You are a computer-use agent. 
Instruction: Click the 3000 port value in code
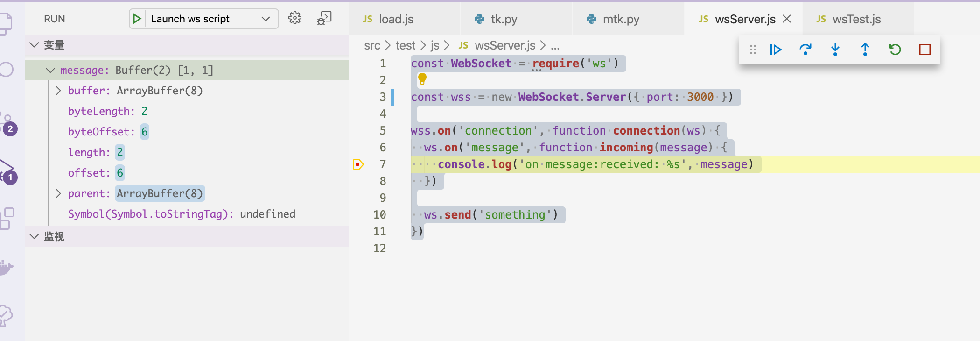(x=700, y=97)
